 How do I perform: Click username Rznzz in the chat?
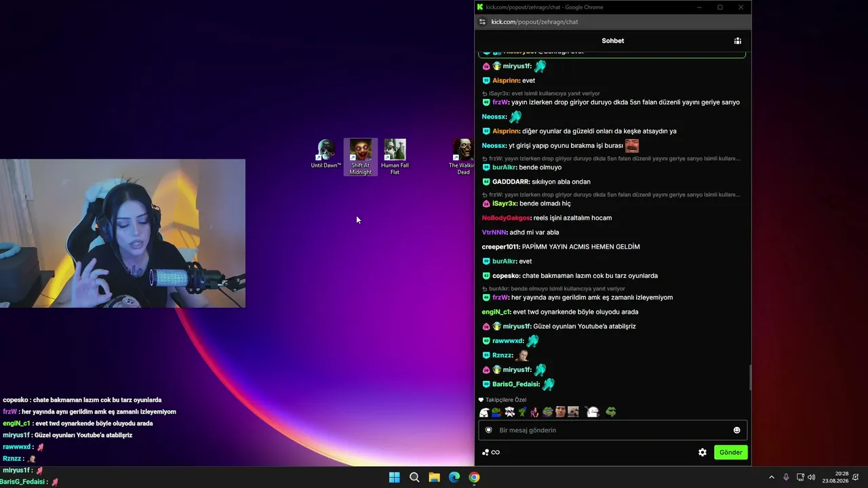(x=502, y=355)
